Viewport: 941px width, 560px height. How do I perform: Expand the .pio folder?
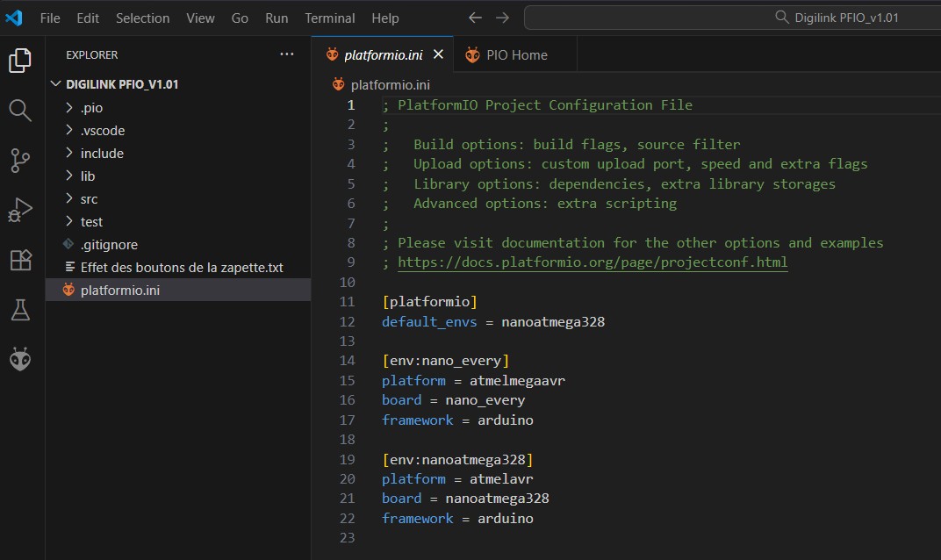[x=91, y=108]
